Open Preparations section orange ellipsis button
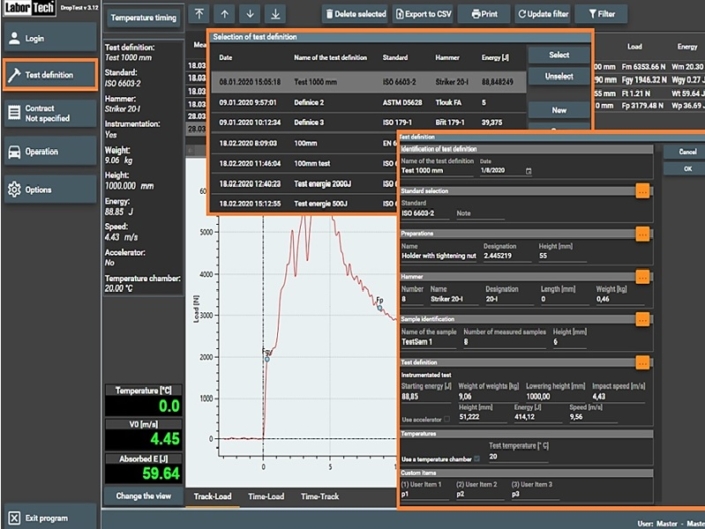705x529 pixels. [x=643, y=234]
